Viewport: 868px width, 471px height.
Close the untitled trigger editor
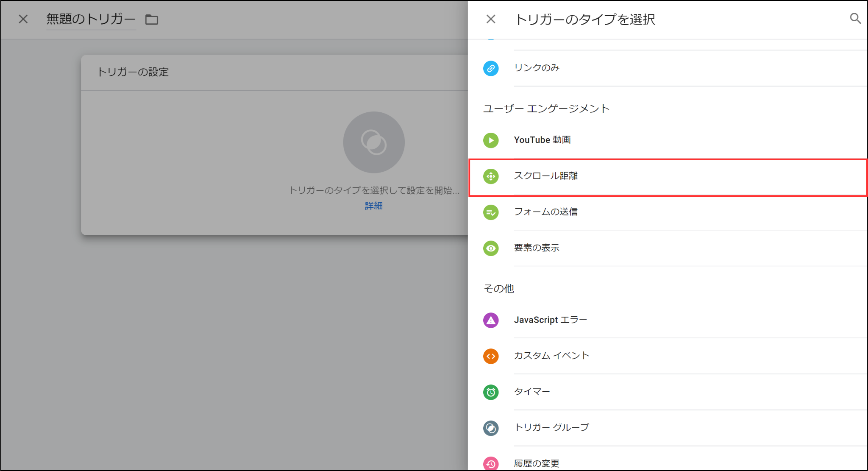tap(23, 19)
